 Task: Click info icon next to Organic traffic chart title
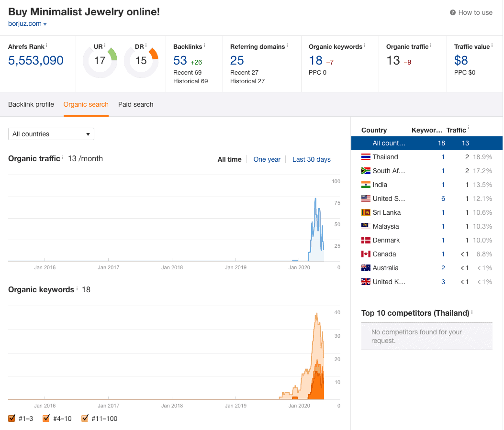pos(63,158)
